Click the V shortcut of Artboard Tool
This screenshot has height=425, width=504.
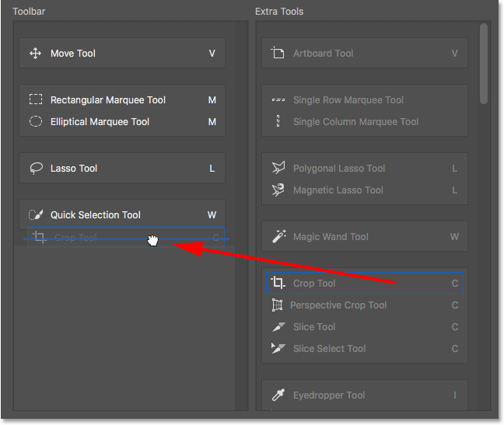click(454, 54)
